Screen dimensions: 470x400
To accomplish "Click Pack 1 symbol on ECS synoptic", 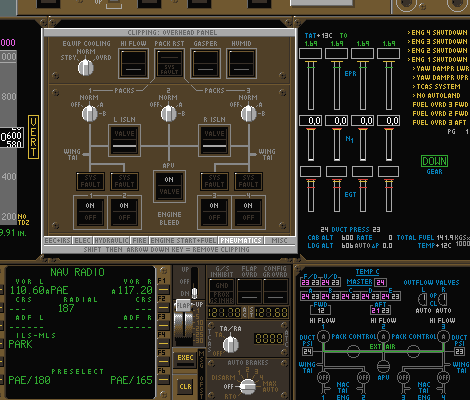I will coord(323,337).
